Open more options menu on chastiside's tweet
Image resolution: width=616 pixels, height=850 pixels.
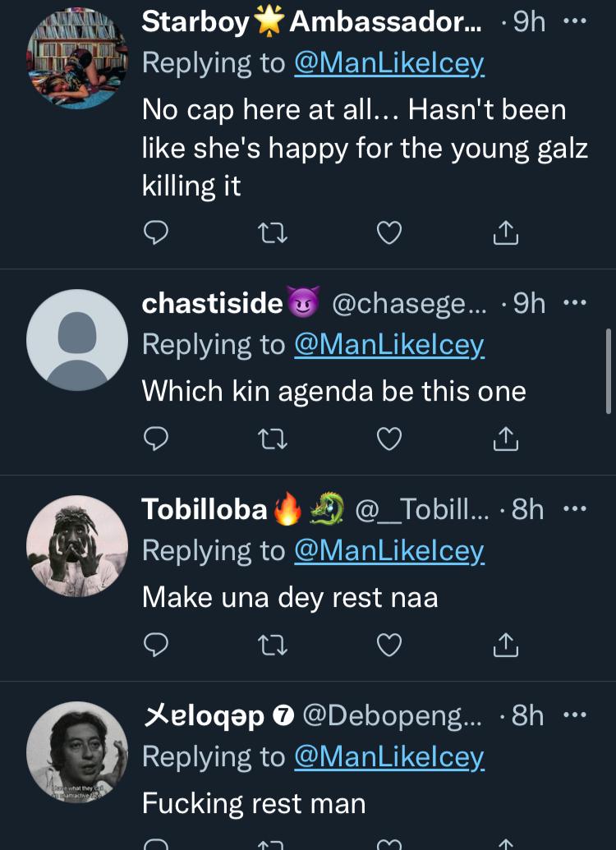click(x=575, y=303)
